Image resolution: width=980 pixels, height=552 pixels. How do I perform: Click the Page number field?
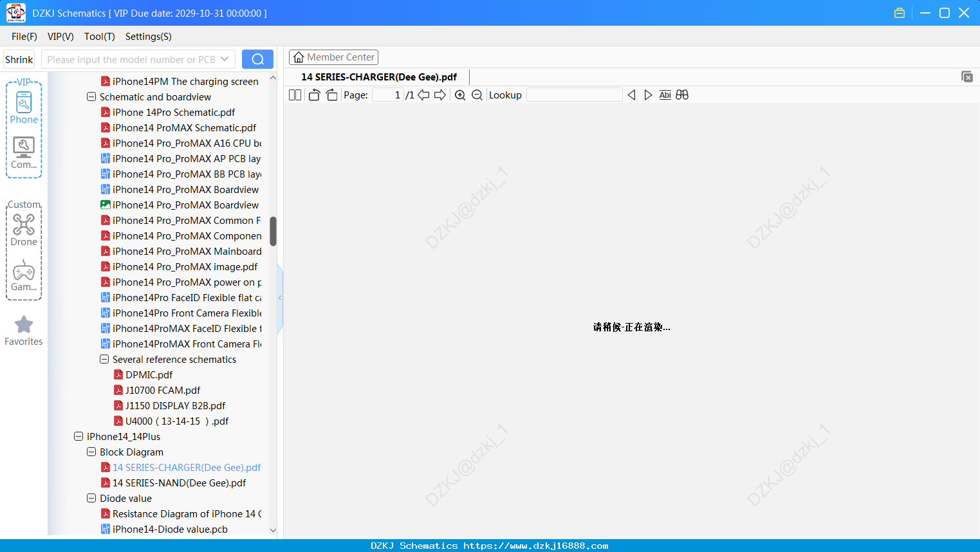[388, 95]
